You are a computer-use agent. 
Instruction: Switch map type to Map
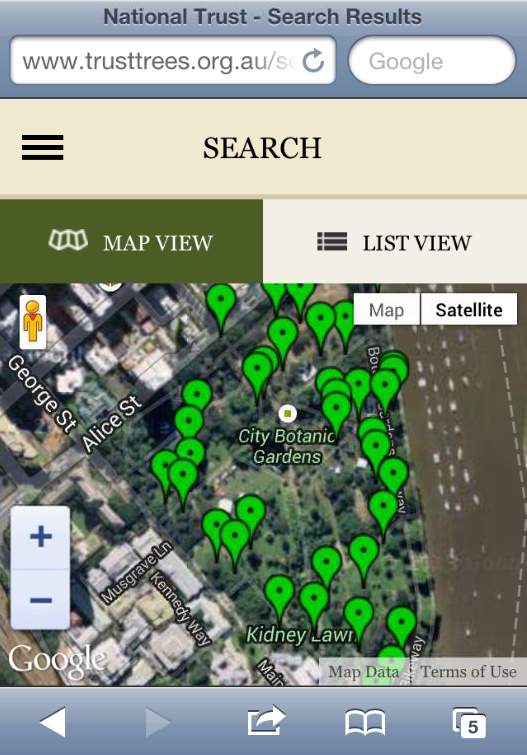[386, 310]
